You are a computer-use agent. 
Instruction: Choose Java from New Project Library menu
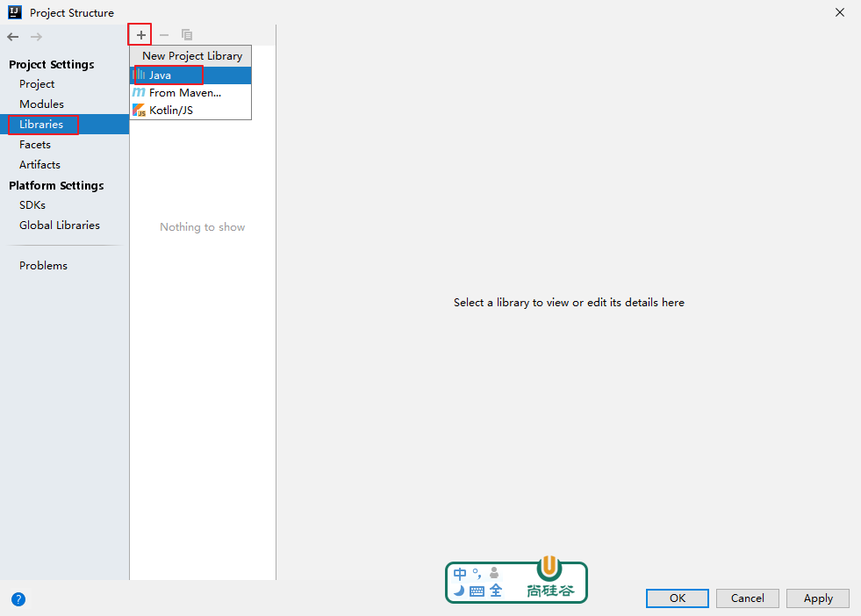tap(190, 75)
